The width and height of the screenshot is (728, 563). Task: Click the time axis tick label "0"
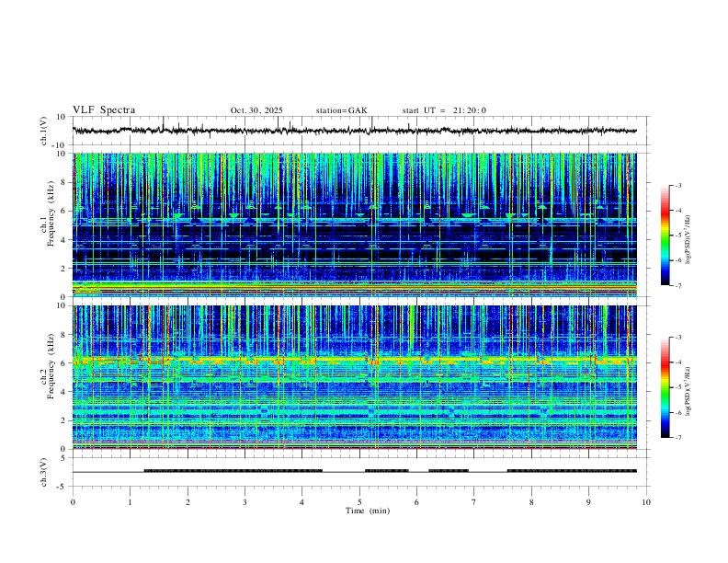click(73, 502)
